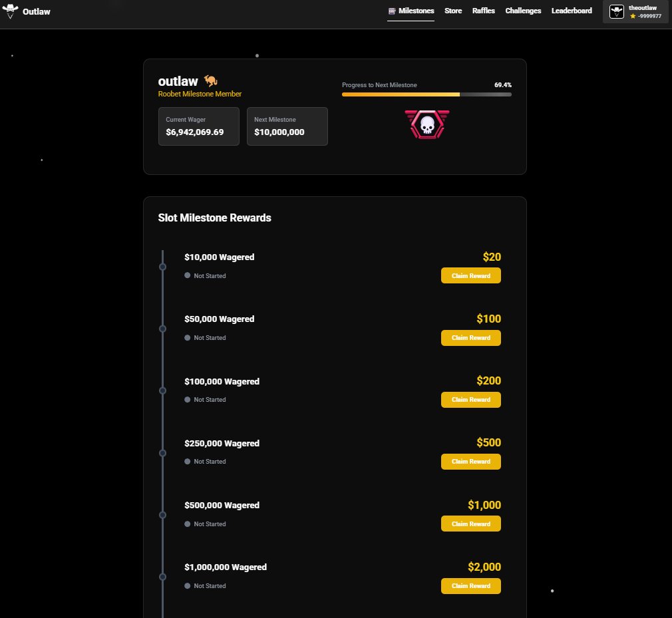
Task: Click the Slot Milestone Rewards heading
Action: [x=214, y=218]
